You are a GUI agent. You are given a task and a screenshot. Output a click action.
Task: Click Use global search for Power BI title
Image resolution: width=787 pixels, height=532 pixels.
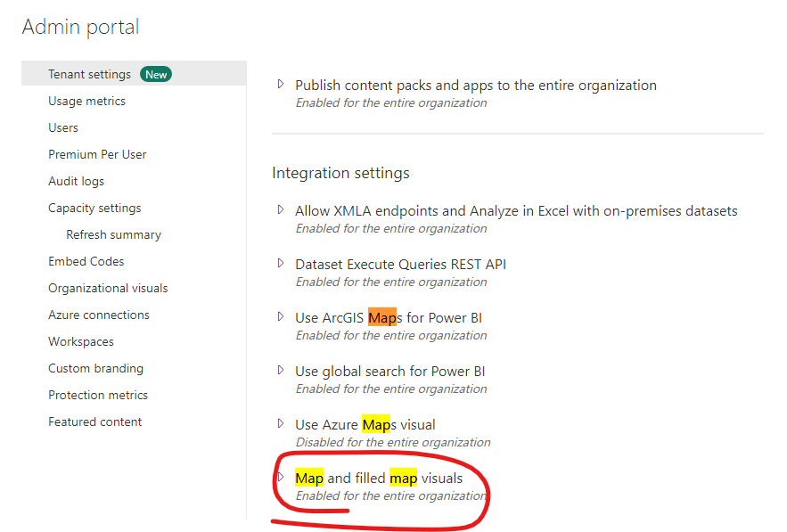390,372
